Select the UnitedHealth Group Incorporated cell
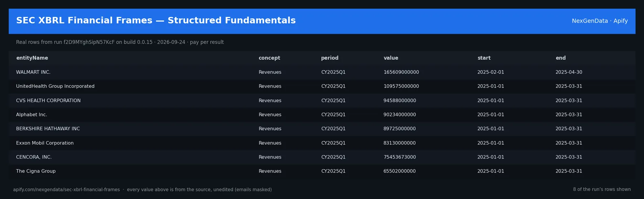 tap(55, 86)
